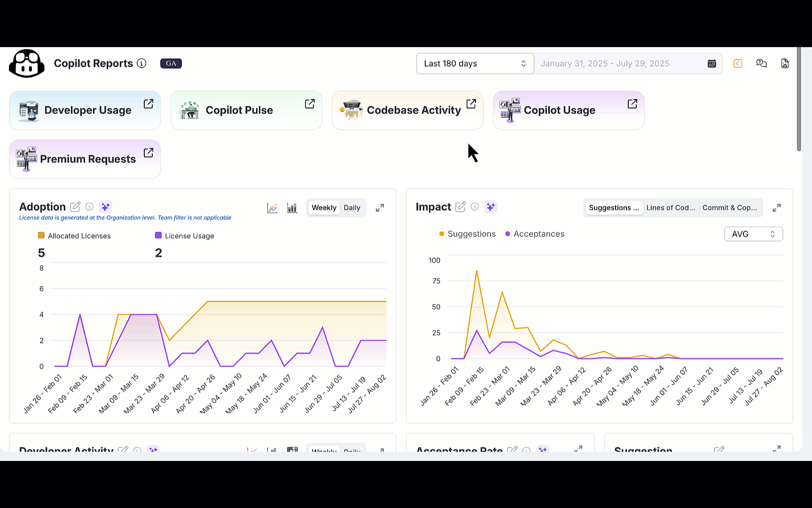Select Weekly view in Adoption chart
Screen dimensions: 812x508
click(324, 208)
